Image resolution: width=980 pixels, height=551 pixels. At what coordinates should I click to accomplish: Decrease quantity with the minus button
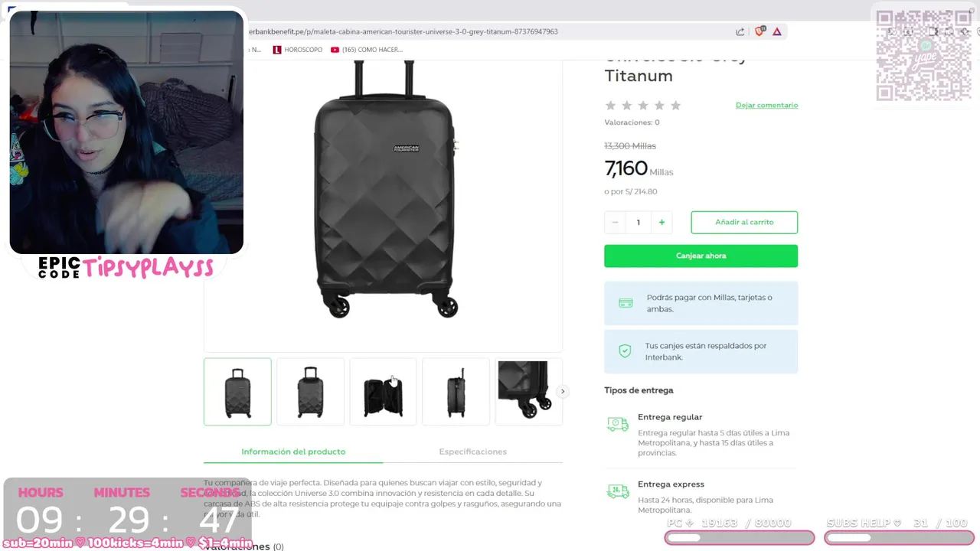point(615,222)
